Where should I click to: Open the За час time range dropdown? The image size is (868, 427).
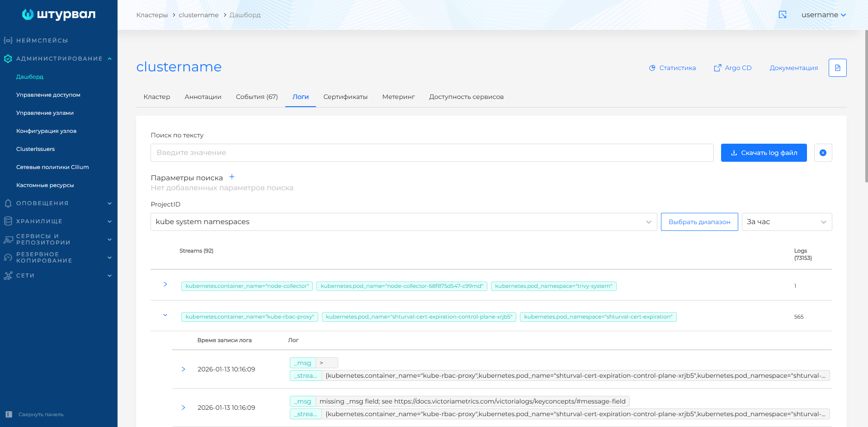point(786,222)
